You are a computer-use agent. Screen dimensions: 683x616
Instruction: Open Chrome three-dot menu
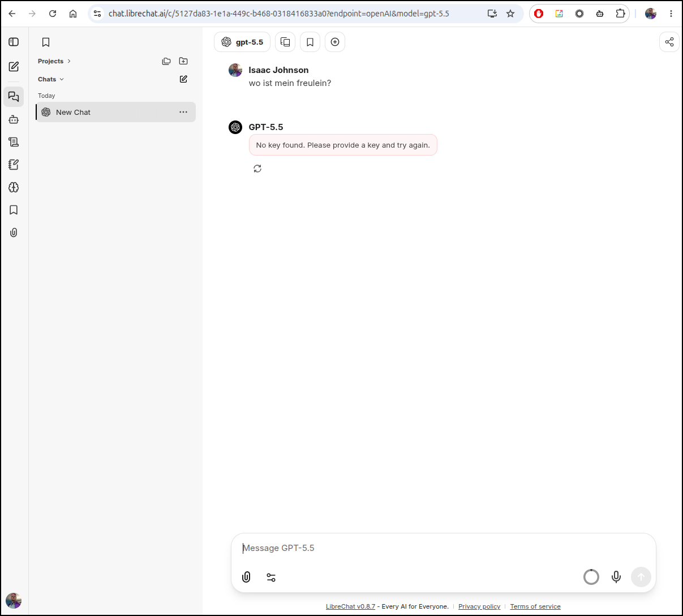[x=671, y=14]
